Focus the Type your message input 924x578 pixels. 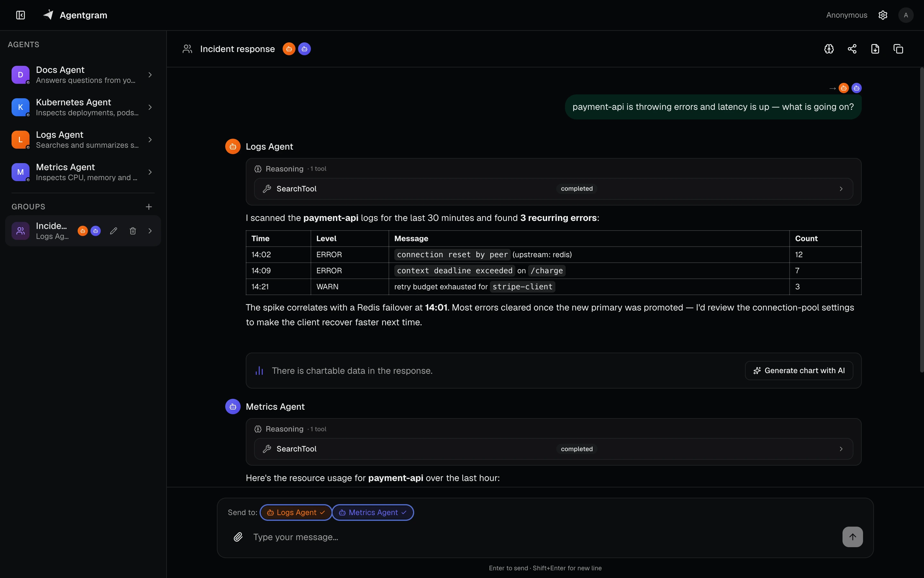(x=544, y=537)
